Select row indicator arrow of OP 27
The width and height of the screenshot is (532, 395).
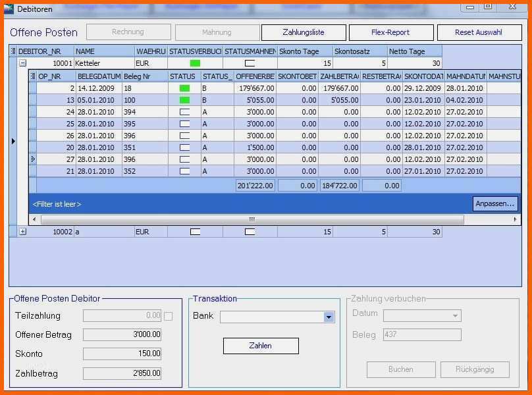[x=33, y=159]
